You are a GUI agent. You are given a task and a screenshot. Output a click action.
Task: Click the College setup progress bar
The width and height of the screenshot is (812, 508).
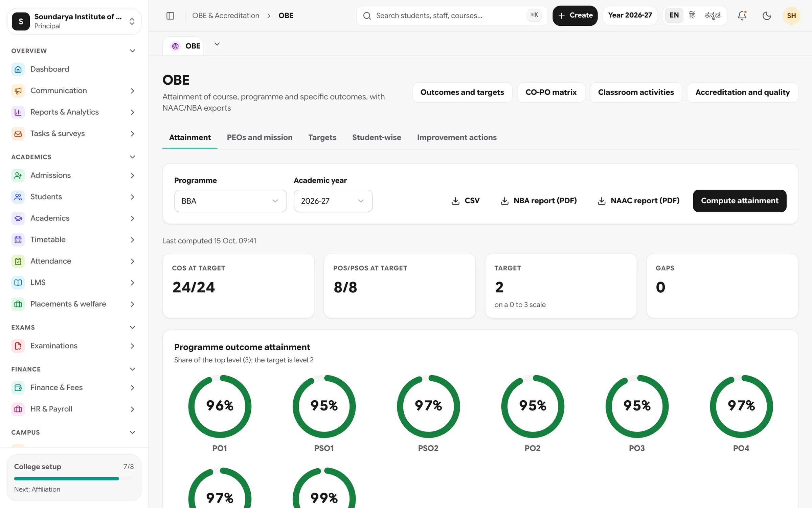(x=74, y=479)
